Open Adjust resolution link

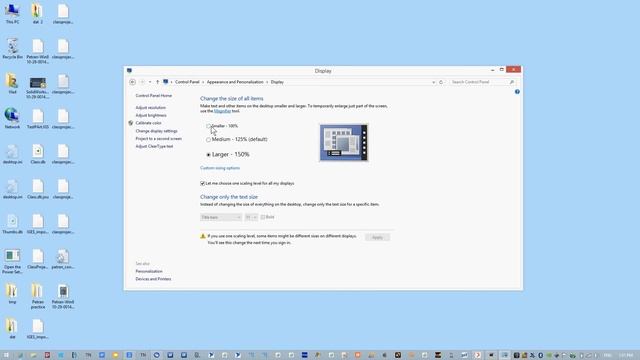151,108
